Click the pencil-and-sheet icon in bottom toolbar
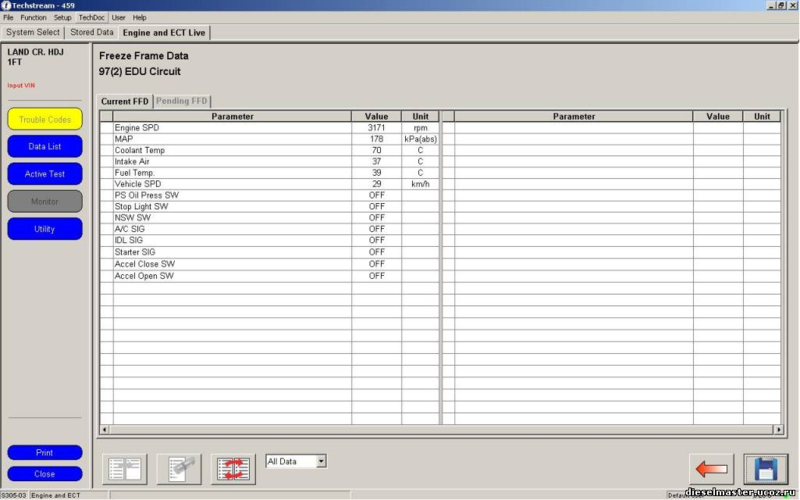 [179, 468]
